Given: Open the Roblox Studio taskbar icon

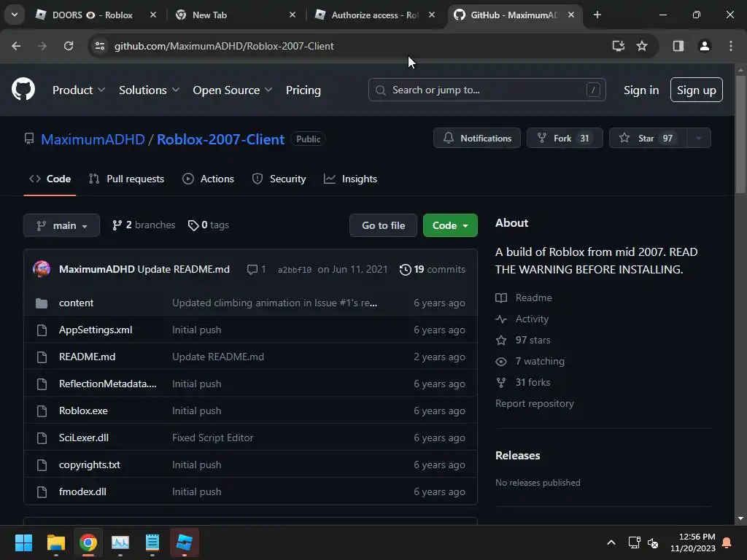Looking at the screenshot, I should tap(185, 542).
